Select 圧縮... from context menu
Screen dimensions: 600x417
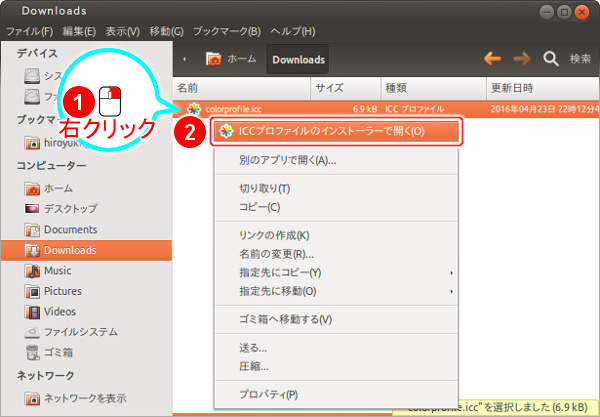[336, 367]
